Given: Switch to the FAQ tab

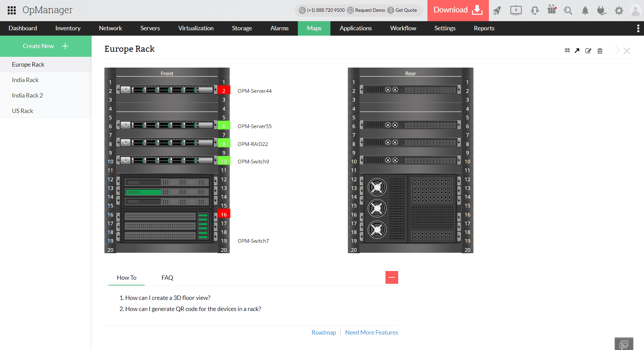Looking at the screenshot, I should (167, 278).
